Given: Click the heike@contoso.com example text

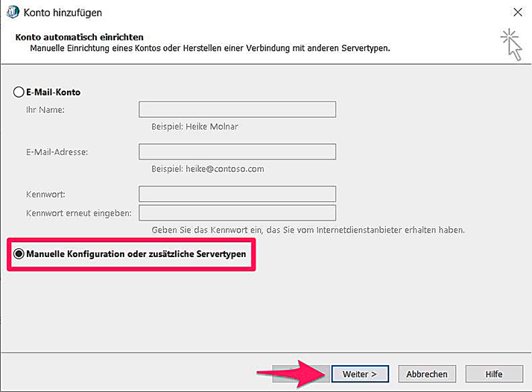Looking at the screenshot, I should 224,168.
